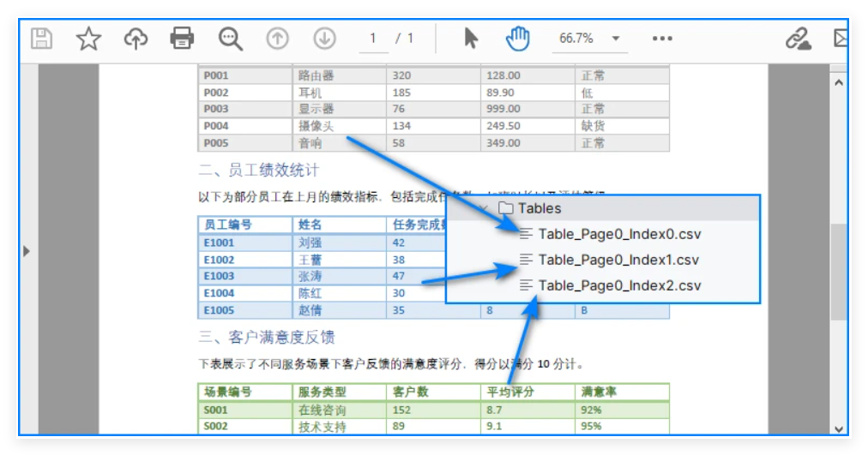Upload the file via cloud icon
Screen dimensions: 868x455
136,39
